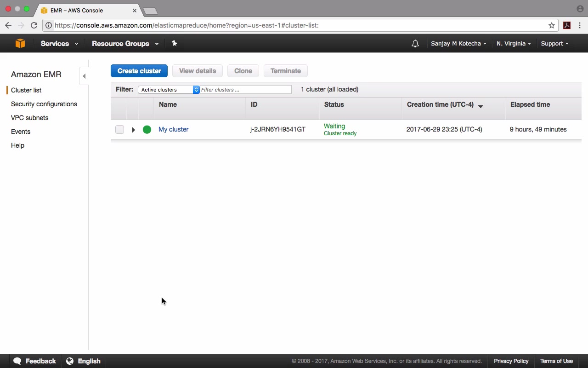Open the Resource Groups dropdown
The height and width of the screenshot is (368, 588).
pos(125,44)
